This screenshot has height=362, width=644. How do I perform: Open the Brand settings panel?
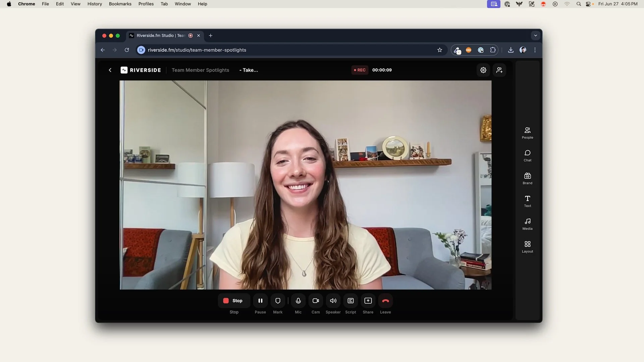click(x=527, y=178)
